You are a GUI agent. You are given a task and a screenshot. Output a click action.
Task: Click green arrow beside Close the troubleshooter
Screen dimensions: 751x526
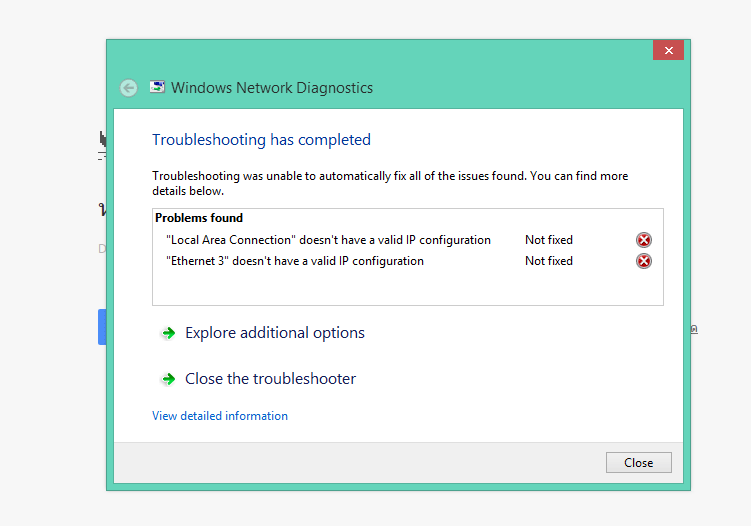[x=168, y=379]
